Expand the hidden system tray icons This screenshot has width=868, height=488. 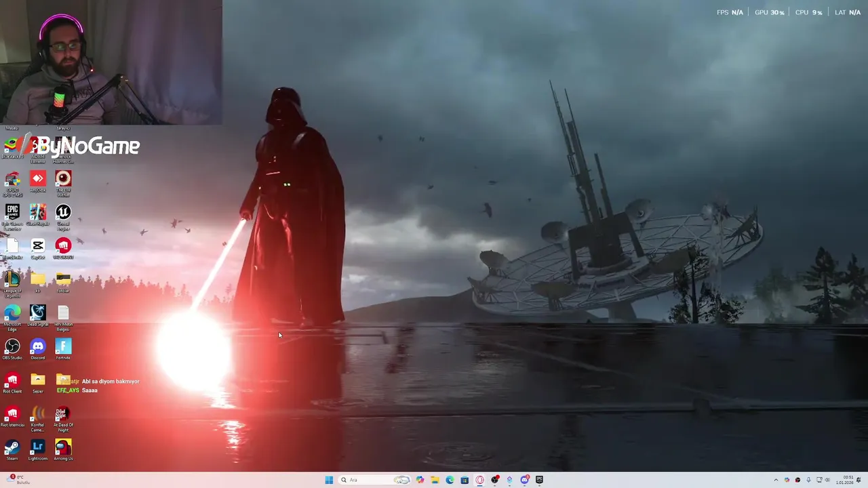[x=776, y=480]
